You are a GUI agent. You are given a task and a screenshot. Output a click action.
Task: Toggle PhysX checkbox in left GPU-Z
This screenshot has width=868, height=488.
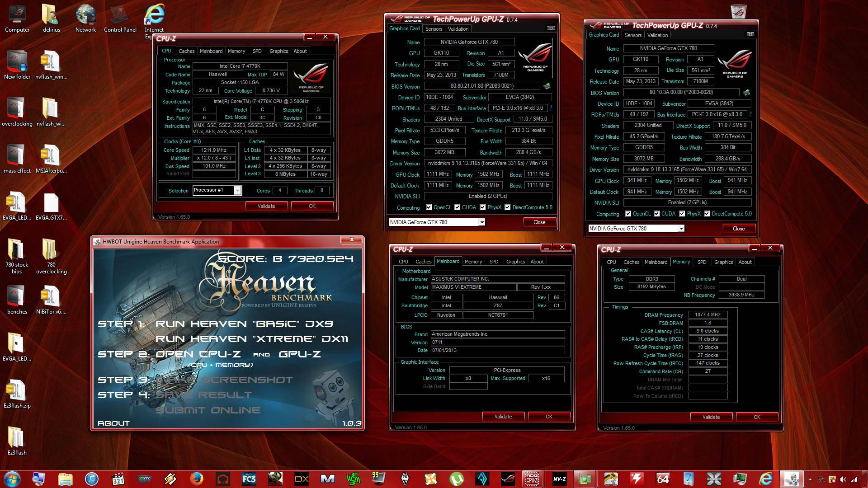coord(483,207)
